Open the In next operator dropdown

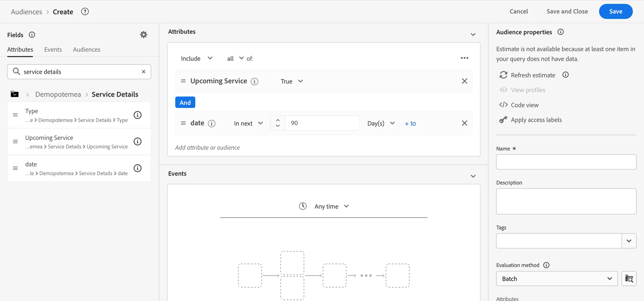point(249,123)
